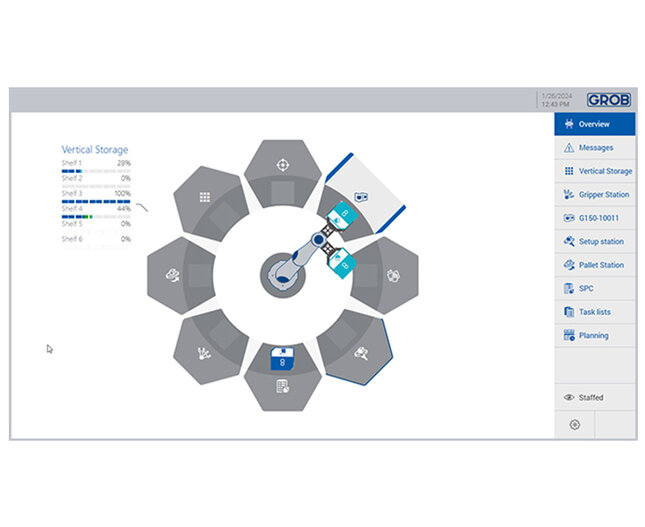Open the SPC page

594,288
